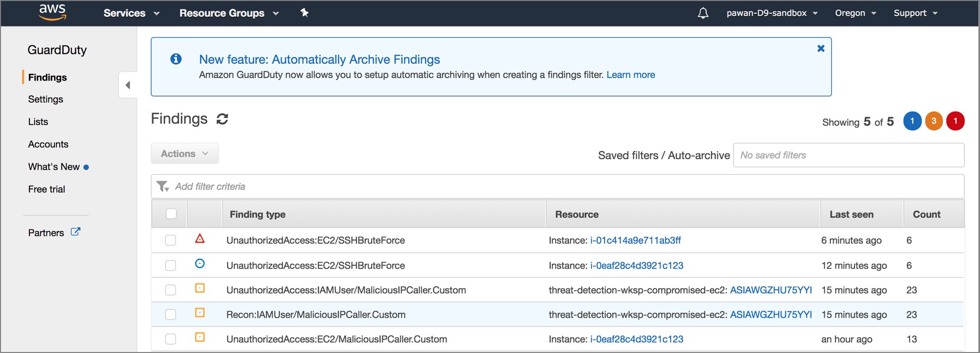Open i-0eaf28c4d3921c123 link in MaliciousIPCaller row

pos(637,339)
